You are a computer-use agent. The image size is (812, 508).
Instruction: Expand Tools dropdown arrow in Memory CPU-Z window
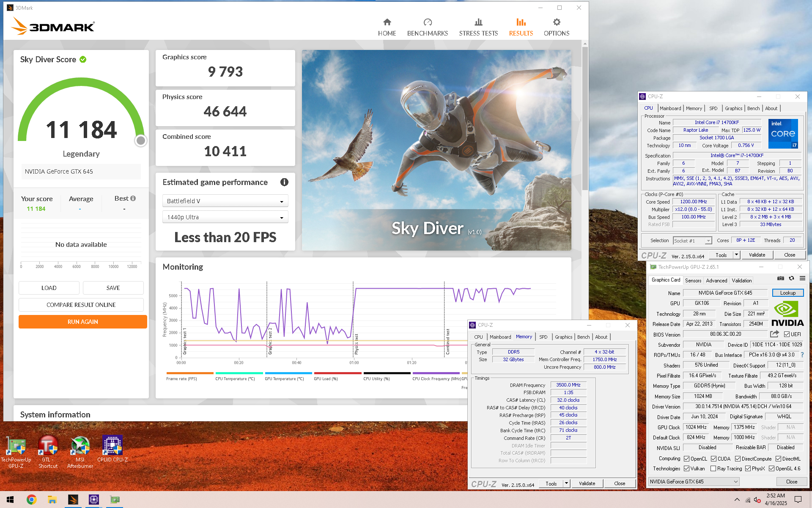566,483
